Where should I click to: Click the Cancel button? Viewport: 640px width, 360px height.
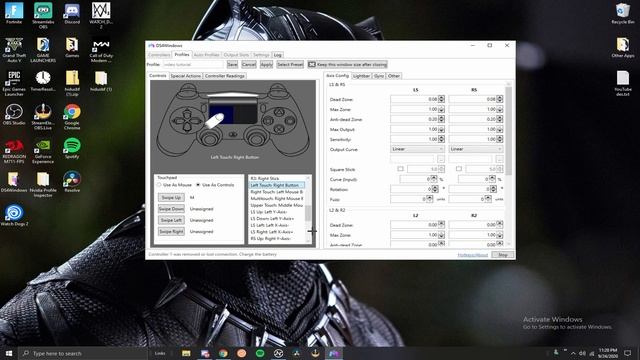pyautogui.click(x=249, y=64)
